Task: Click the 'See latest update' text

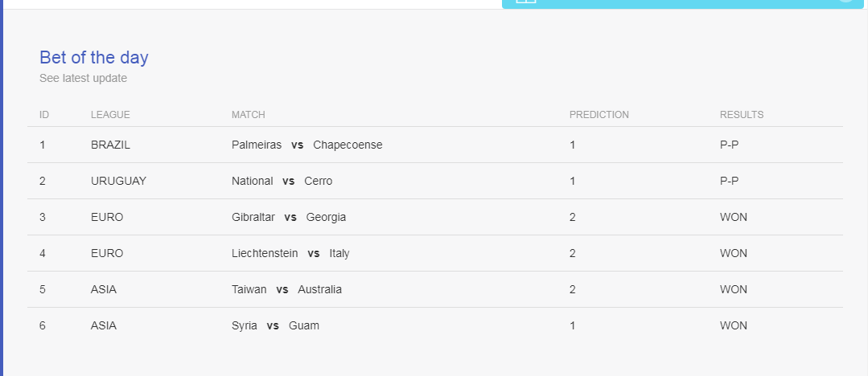Action: coord(83,78)
